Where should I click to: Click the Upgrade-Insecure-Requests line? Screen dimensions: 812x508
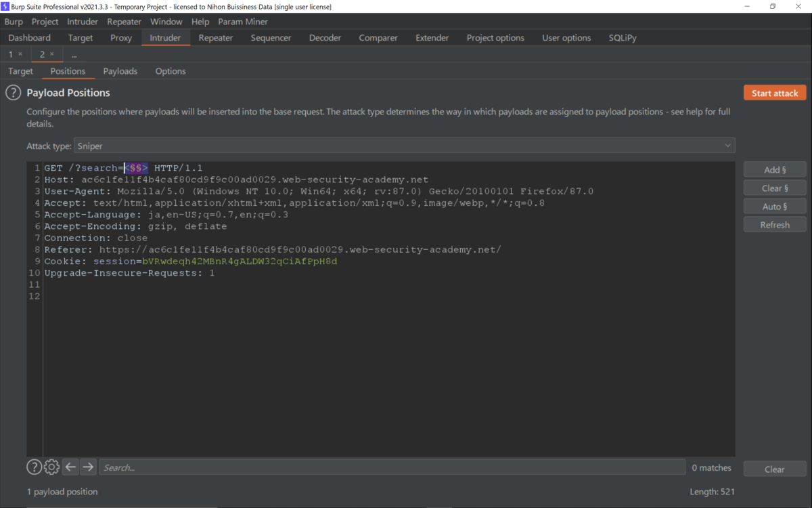[129, 273]
